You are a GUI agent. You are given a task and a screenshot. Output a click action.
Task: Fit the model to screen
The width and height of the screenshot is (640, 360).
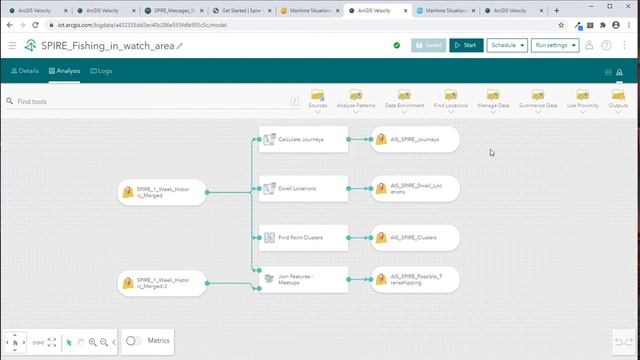(x=52, y=342)
